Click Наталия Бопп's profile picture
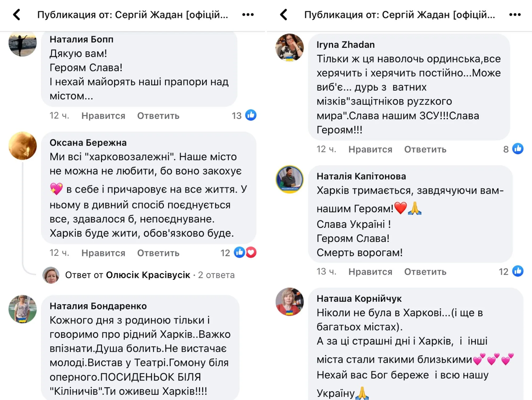The width and height of the screenshot is (532, 400). (x=23, y=44)
